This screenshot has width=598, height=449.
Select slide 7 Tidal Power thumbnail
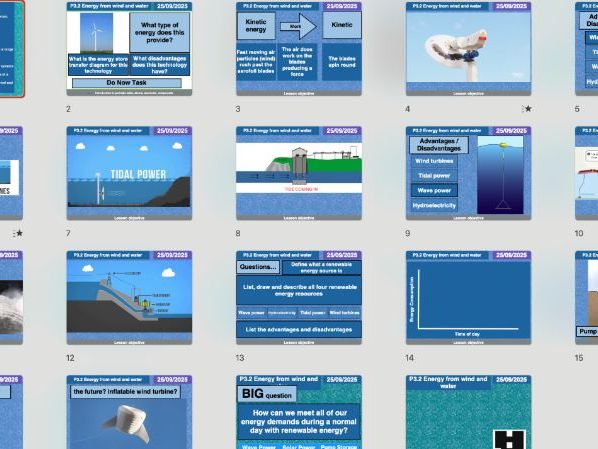(129, 173)
